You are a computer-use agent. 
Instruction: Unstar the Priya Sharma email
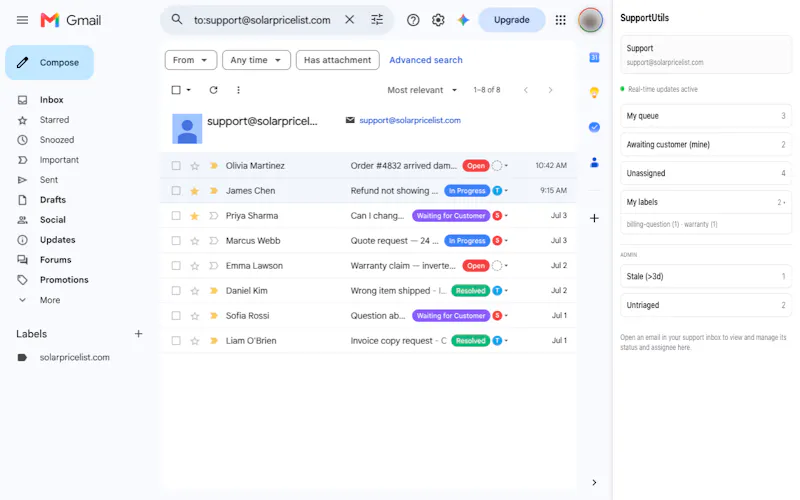pyautogui.click(x=194, y=216)
